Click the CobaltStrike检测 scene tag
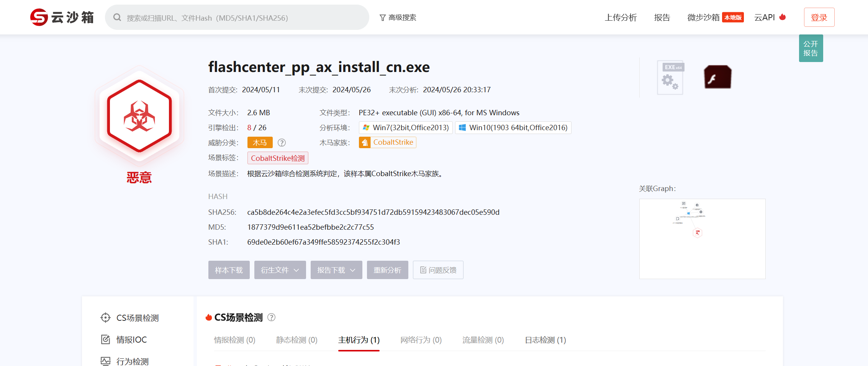 pyautogui.click(x=278, y=158)
